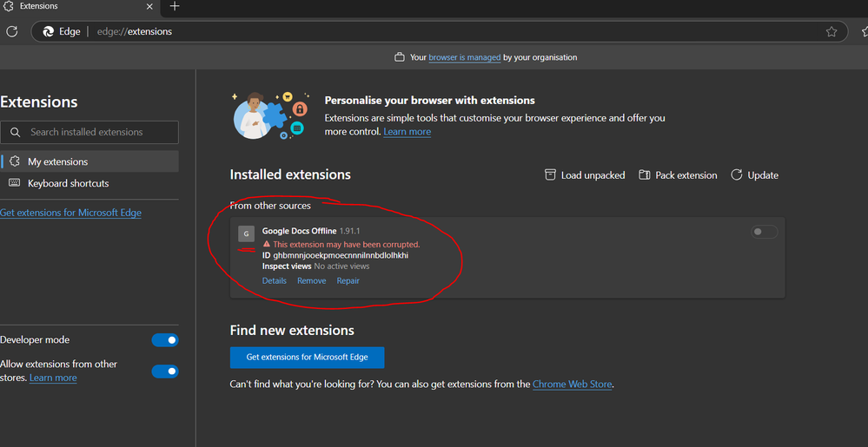Image resolution: width=868 pixels, height=447 pixels.
Task: Toggle Allow extensions from other stores
Action: click(165, 371)
